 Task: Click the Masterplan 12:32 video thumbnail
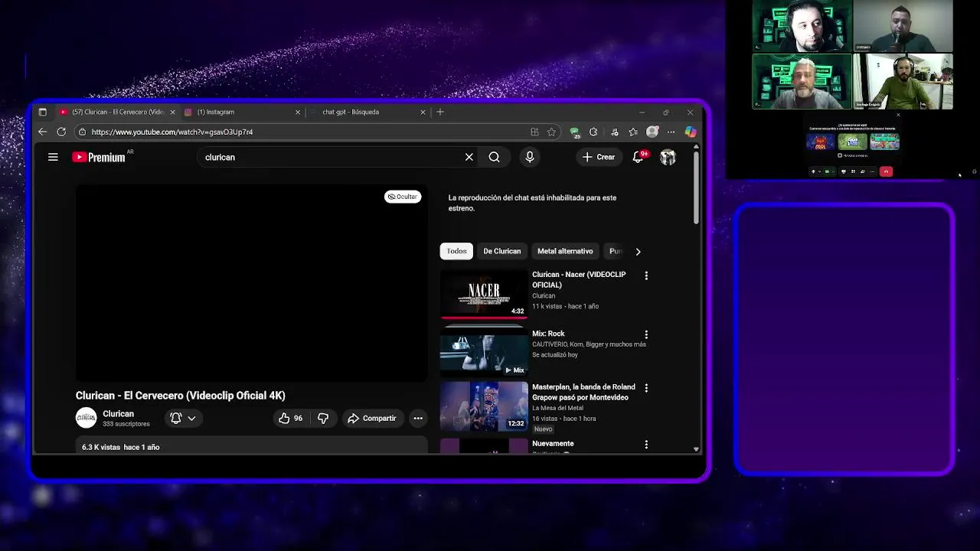484,406
